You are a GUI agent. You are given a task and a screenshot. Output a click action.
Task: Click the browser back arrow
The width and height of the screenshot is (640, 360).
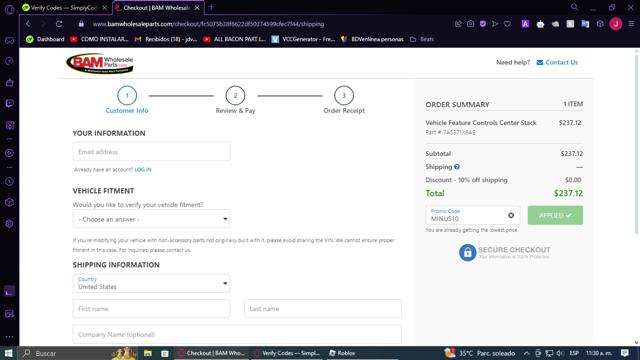[28, 24]
